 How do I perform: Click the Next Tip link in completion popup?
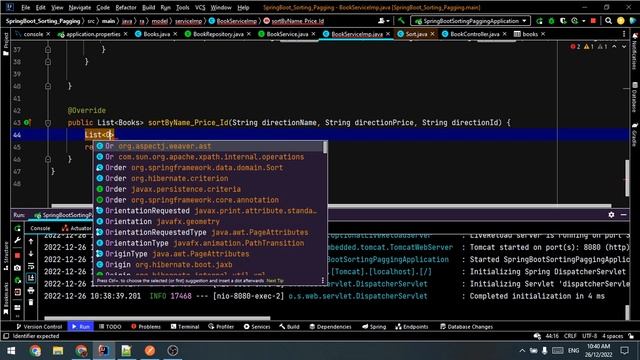(x=275, y=281)
